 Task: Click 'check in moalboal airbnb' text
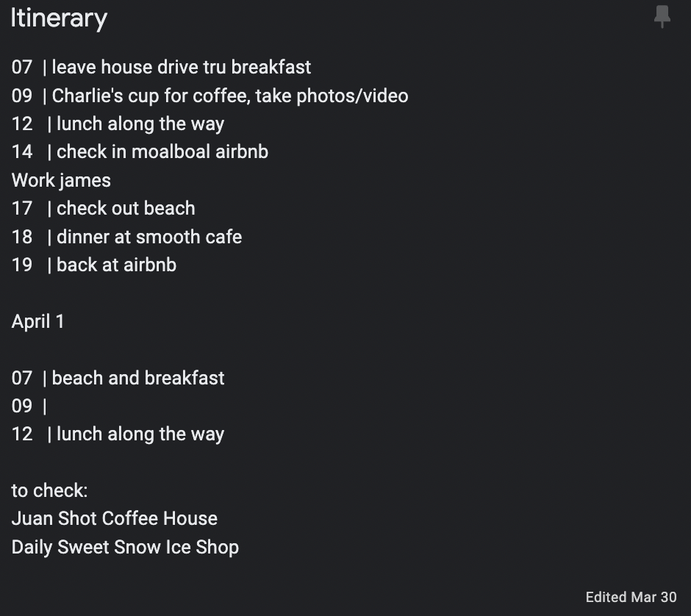pyautogui.click(x=162, y=152)
